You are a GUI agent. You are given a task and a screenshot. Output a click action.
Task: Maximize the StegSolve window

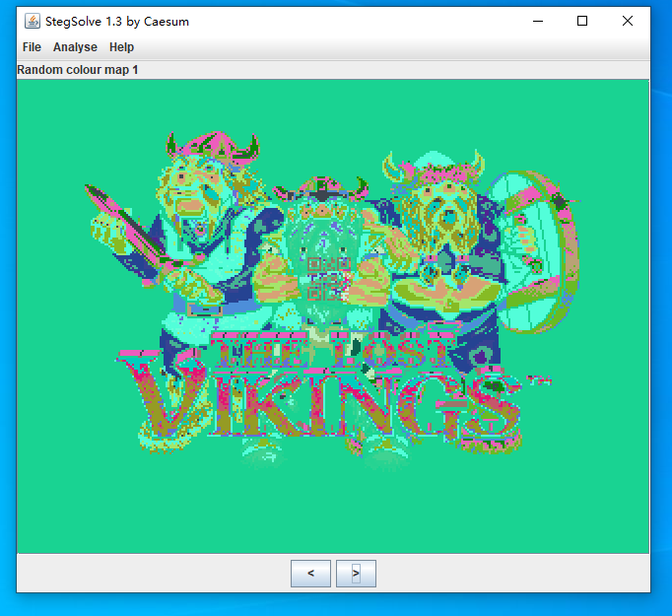(x=582, y=21)
